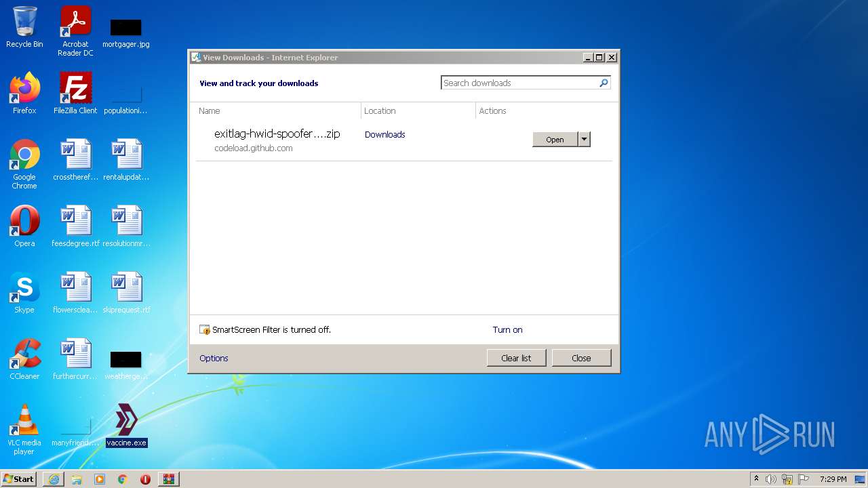Launch Google Chrome desktop shortcut

click(x=24, y=164)
